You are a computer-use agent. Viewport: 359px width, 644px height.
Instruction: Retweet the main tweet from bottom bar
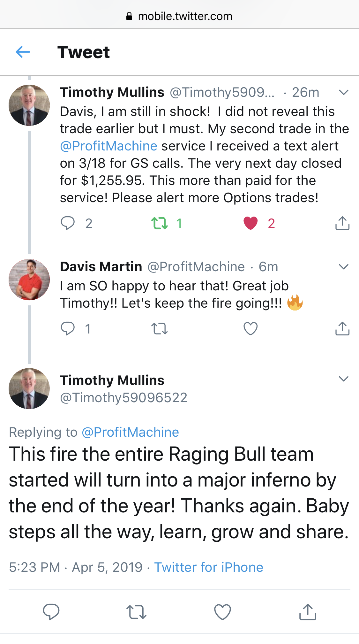136,612
